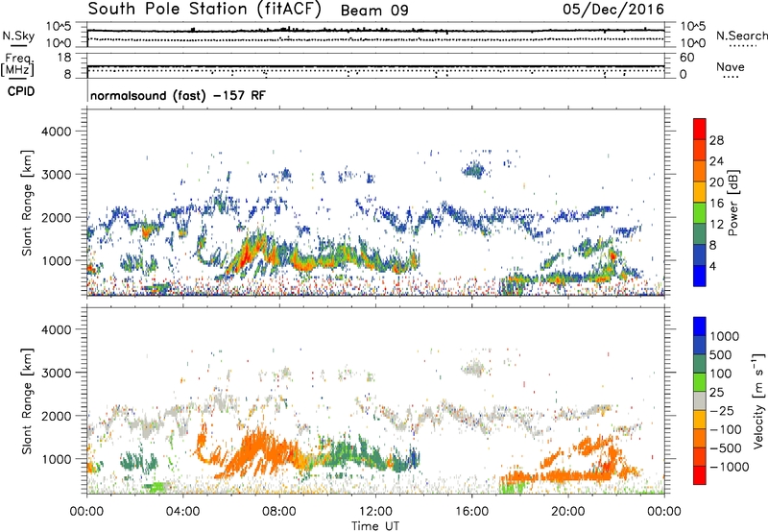The width and height of the screenshot is (768, 532).
Task: Pick the yellow-orange 16–20 dB power segment
Action: click(700, 192)
